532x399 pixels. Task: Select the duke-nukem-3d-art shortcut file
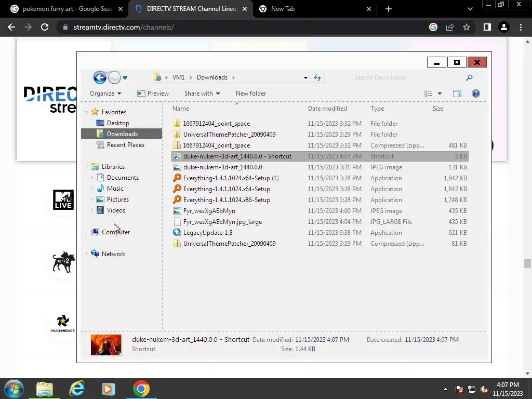click(x=320, y=156)
